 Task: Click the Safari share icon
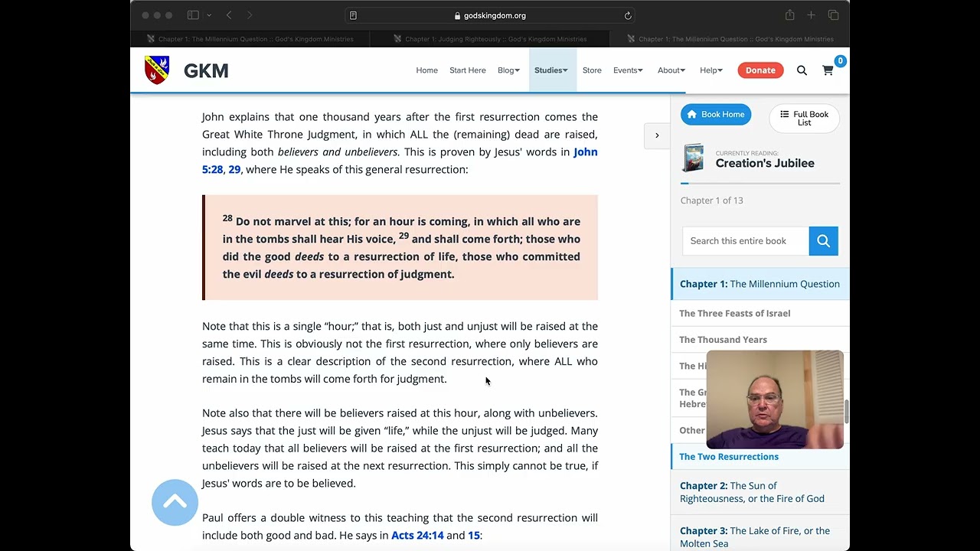click(x=789, y=15)
